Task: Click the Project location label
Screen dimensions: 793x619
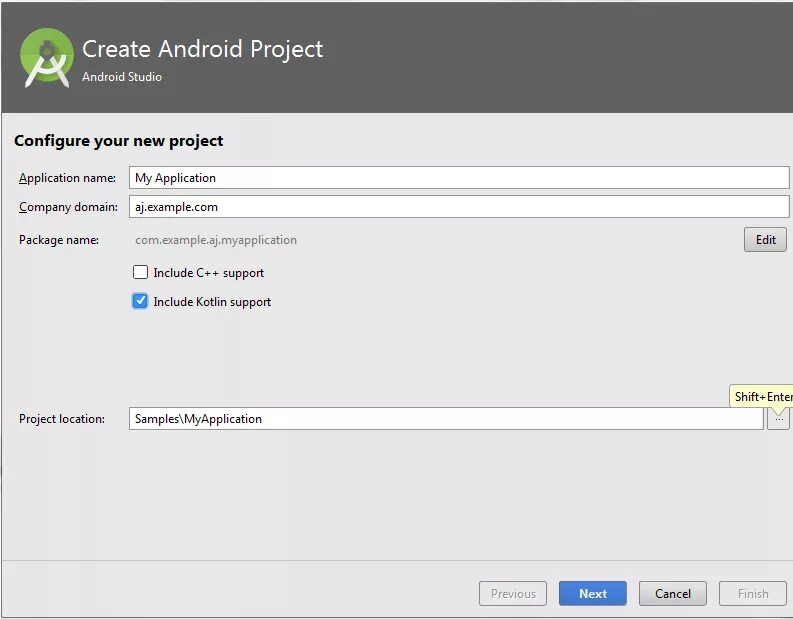Action: [62, 419]
